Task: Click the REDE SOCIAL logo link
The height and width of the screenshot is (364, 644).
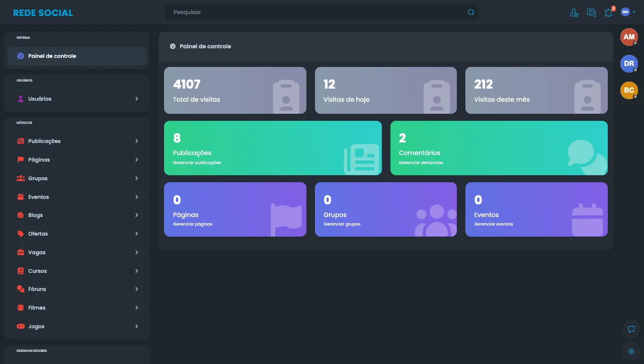Action: click(43, 13)
